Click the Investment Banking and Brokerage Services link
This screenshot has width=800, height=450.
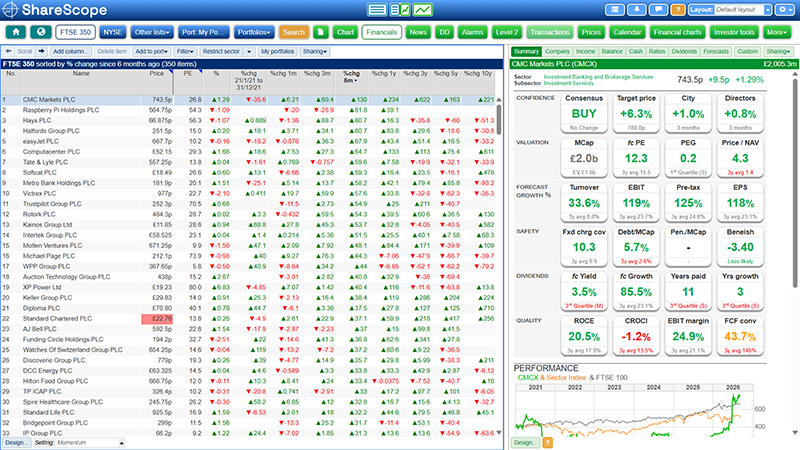tap(598, 77)
